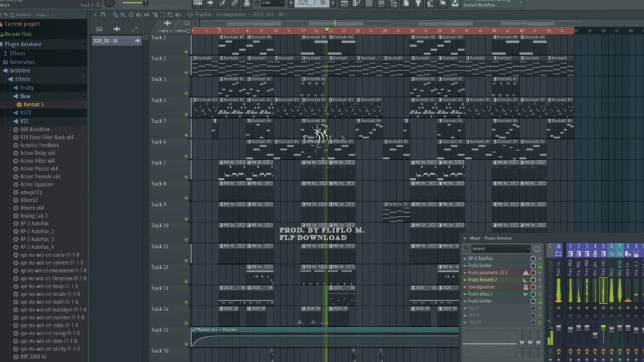This screenshot has width=644, height=362.
Task: Open the Playlist view from top toolbar
Action: 344,3
